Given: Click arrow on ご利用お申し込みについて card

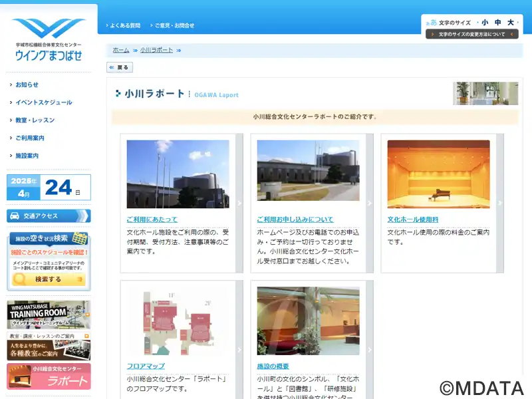Looking at the screenshot, I should tap(370, 203).
